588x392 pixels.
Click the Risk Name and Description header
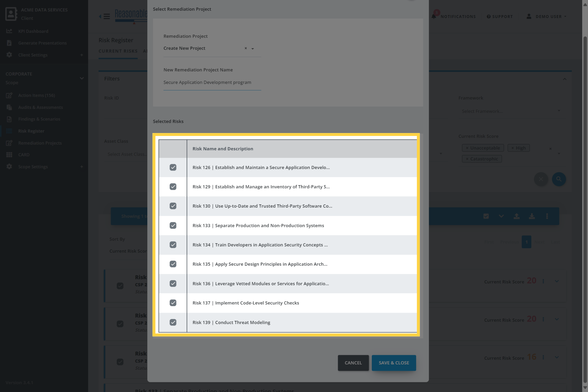click(223, 149)
